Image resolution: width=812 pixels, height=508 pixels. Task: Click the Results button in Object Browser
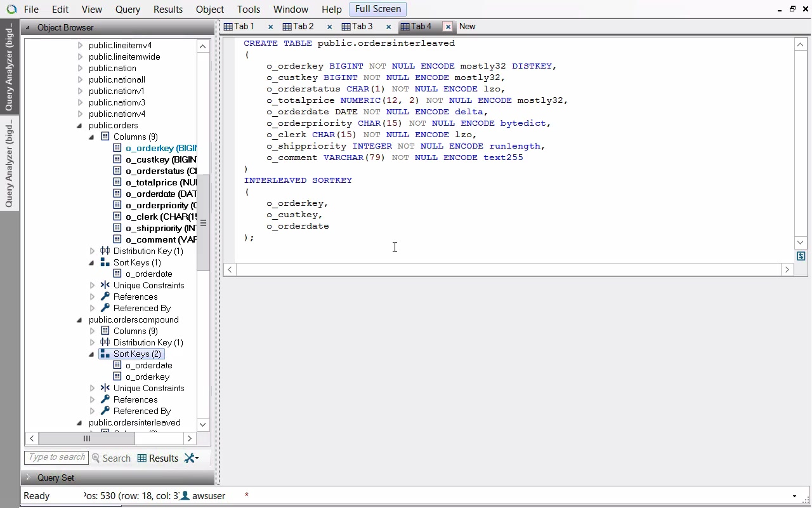[x=158, y=458]
